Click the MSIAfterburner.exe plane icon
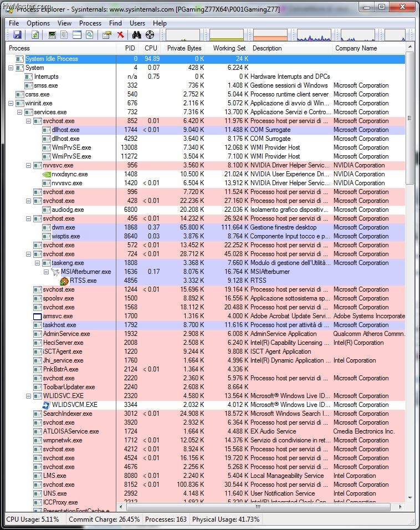This screenshot has height=530, width=420. pyautogui.click(x=55, y=272)
